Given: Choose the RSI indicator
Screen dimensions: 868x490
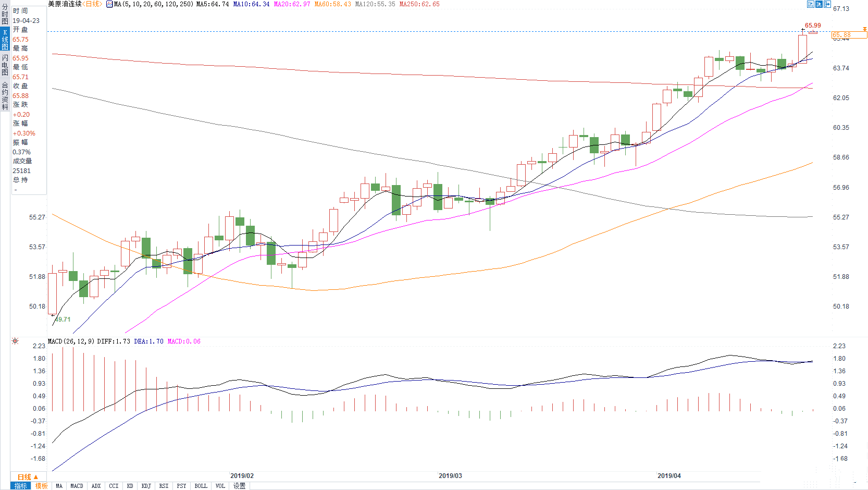Looking at the screenshot, I should pos(164,486).
